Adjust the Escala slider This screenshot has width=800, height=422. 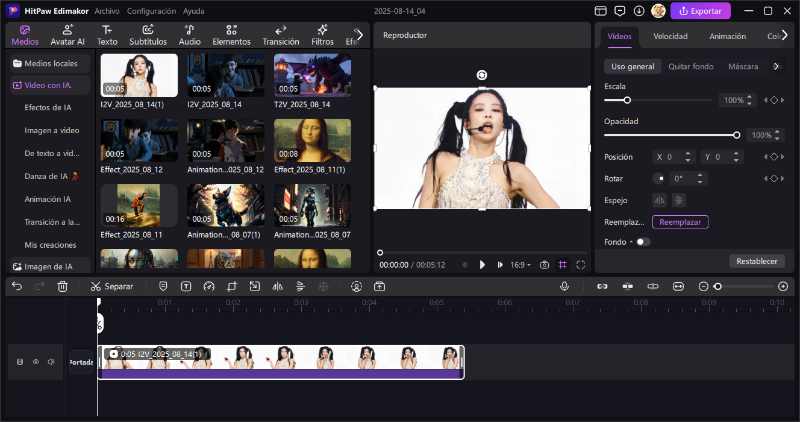pyautogui.click(x=658, y=100)
